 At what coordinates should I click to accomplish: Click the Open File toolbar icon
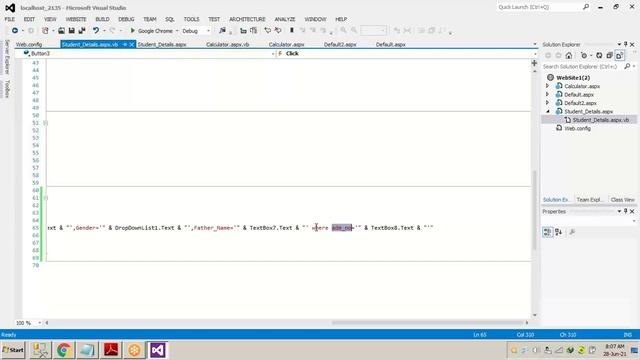point(61,31)
